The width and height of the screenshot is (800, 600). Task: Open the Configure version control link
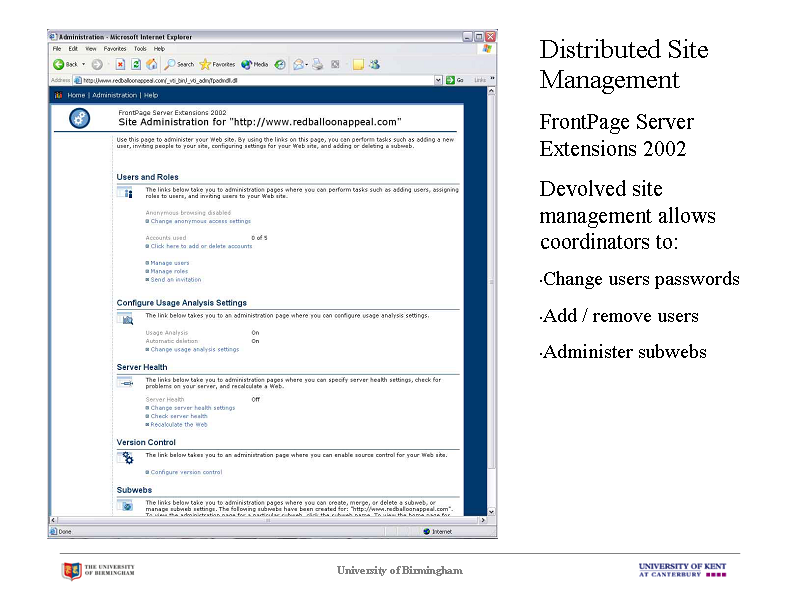[x=186, y=472]
